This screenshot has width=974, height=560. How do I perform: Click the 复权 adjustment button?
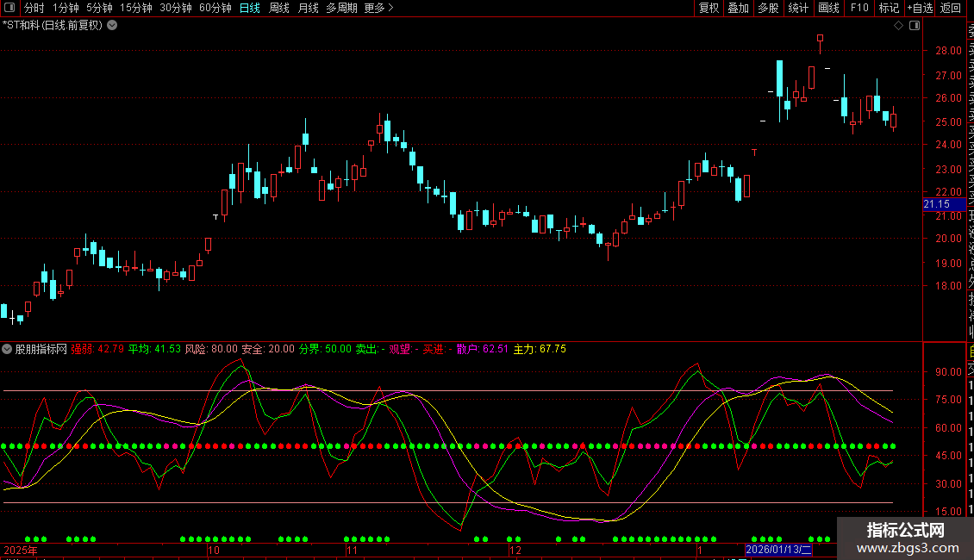point(709,8)
